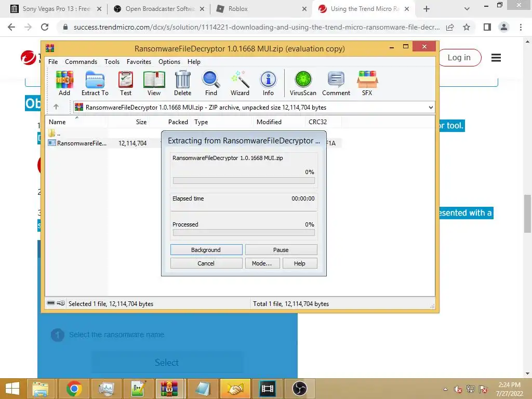The height and width of the screenshot is (399, 532).
Task: Click the Processed total progress bar
Action: [244, 233]
